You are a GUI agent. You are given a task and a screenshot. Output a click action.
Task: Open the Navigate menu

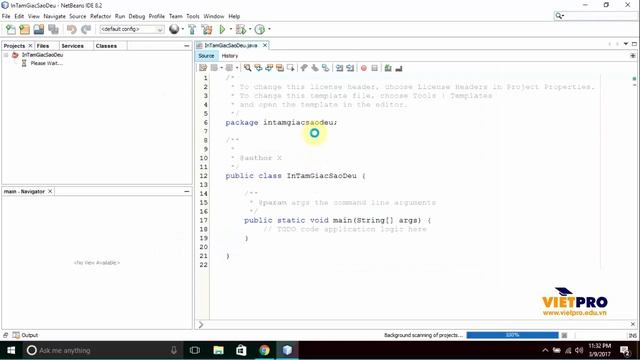[54, 16]
